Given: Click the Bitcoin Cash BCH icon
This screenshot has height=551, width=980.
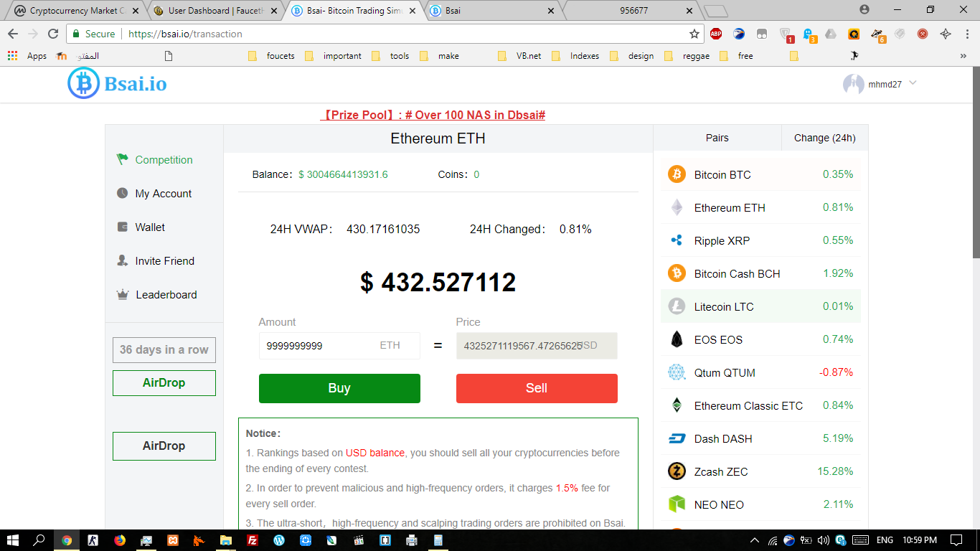Looking at the screenshot, I should (677, 273).
